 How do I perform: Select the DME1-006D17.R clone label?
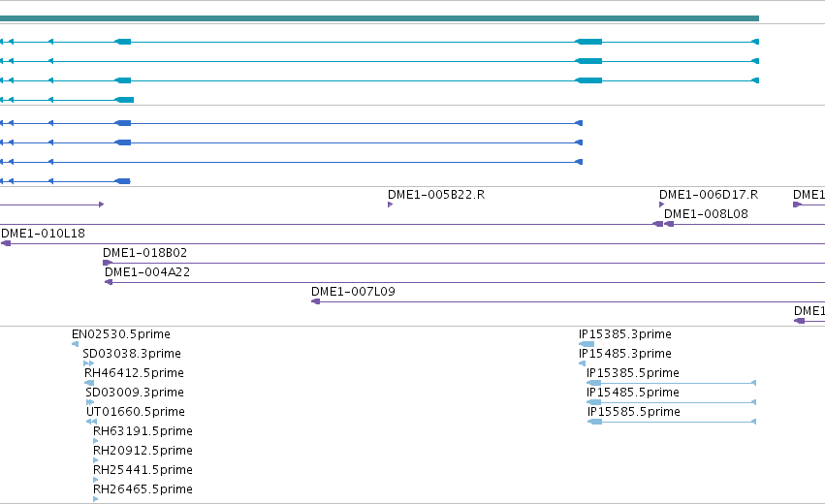pyautogui.click(x=709, y=195)
